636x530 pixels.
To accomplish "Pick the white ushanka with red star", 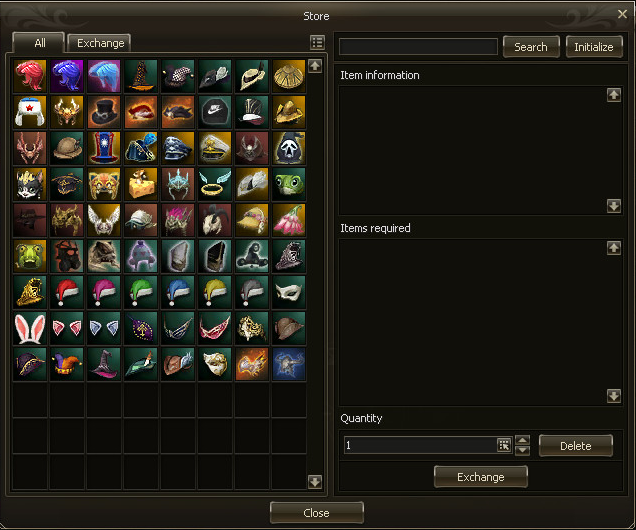I will click(30, 112).
